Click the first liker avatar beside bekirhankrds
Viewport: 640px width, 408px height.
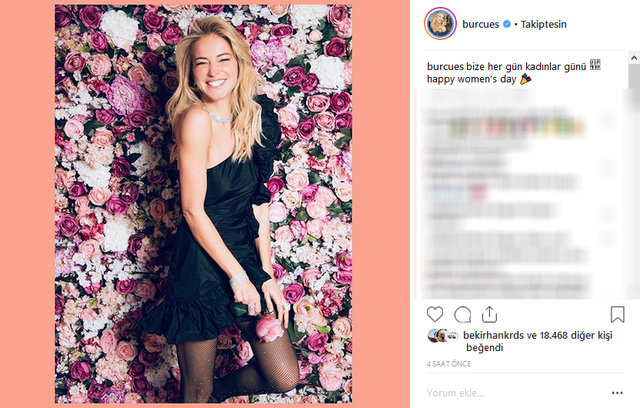[x=434, y=337]
